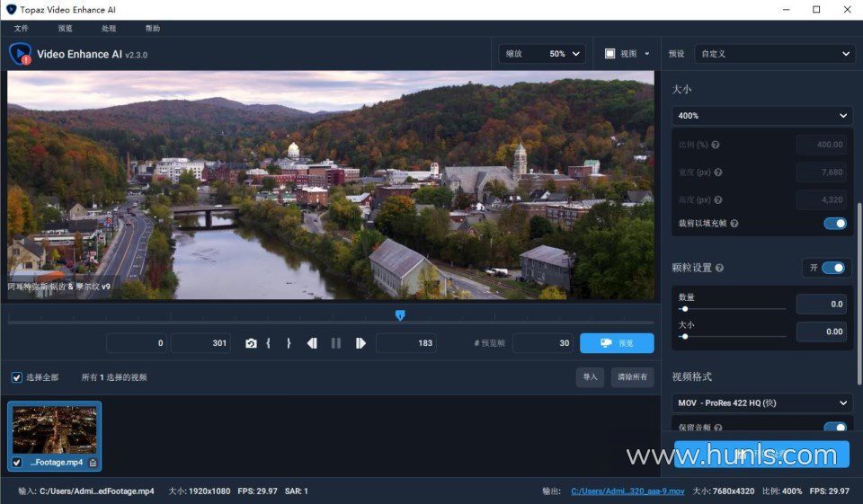The image size is (863, 504).
Task: Open the 缩放 50% zoom dropdown
Action: coord(542,53)
